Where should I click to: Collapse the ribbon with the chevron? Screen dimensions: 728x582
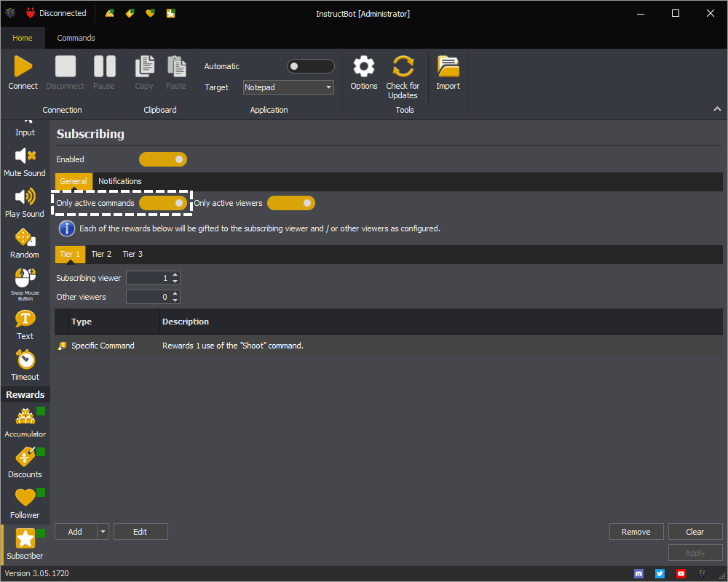pos(717,109)
